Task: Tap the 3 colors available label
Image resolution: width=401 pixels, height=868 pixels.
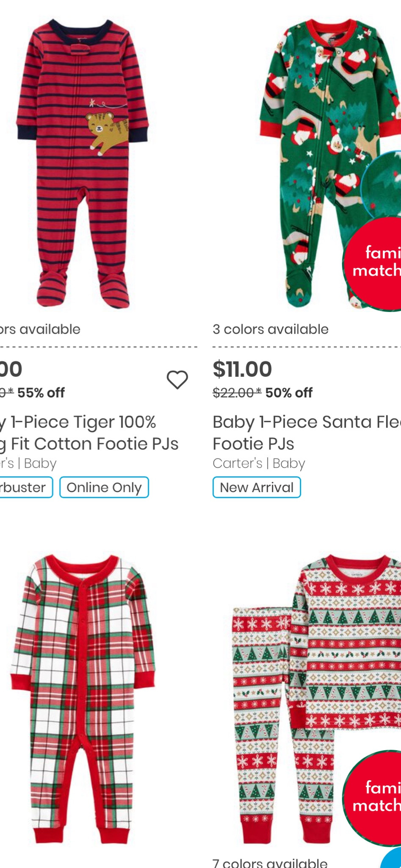Action: pyautogui.click(x=271, y=329)
